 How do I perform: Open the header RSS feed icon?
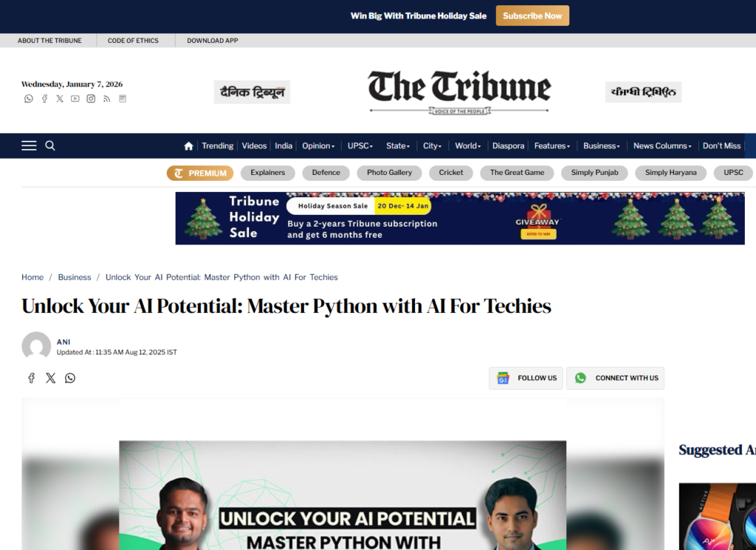coord(106,99)
